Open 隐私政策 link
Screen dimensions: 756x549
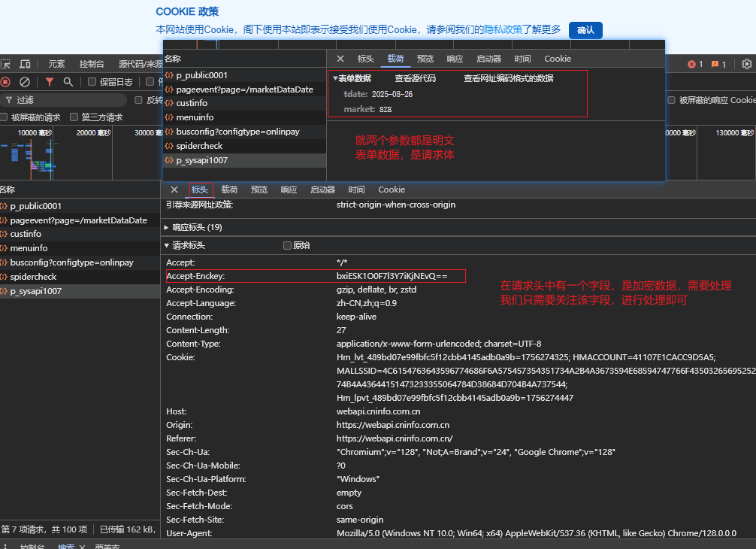pos(503,29)
